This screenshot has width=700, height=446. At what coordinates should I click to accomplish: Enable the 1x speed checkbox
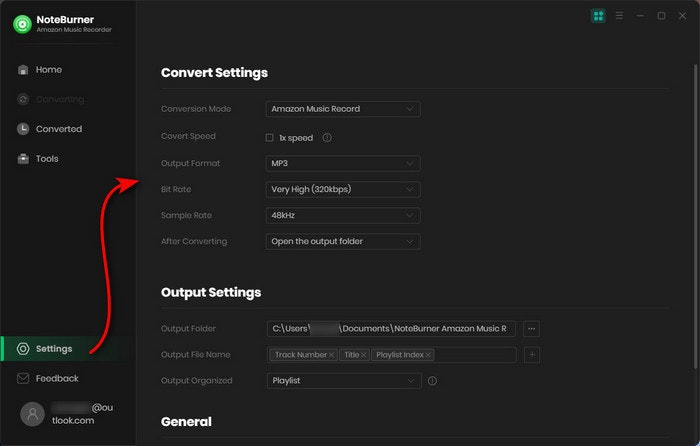tap(269, 138)
